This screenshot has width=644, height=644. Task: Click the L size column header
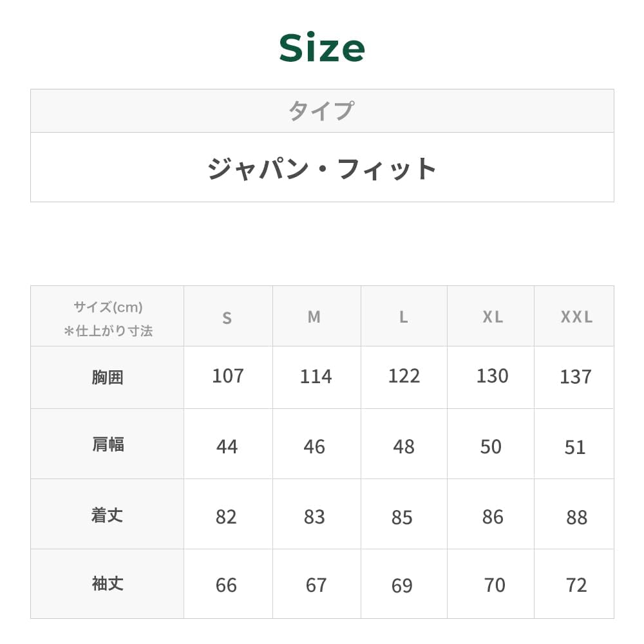(x=403, y=317)
